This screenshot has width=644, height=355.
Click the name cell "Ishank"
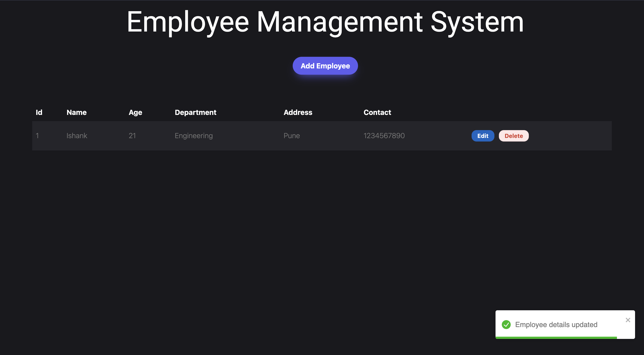click(77, 136)
